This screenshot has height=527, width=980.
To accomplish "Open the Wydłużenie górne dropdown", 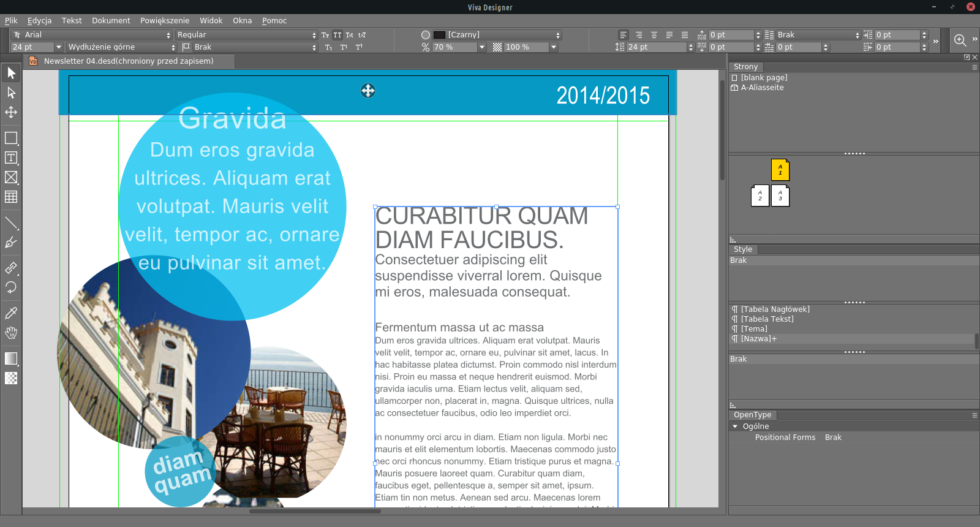I will tap(123, 47).
